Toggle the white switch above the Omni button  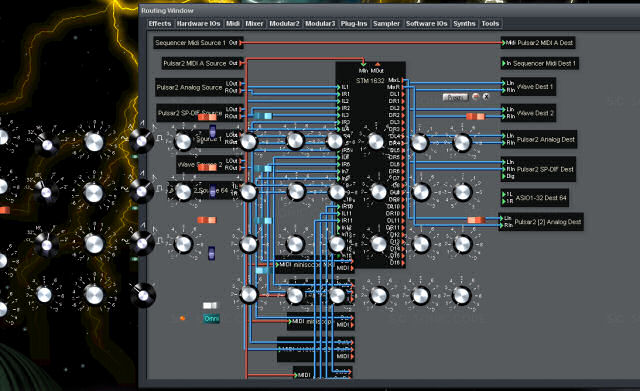210,305
